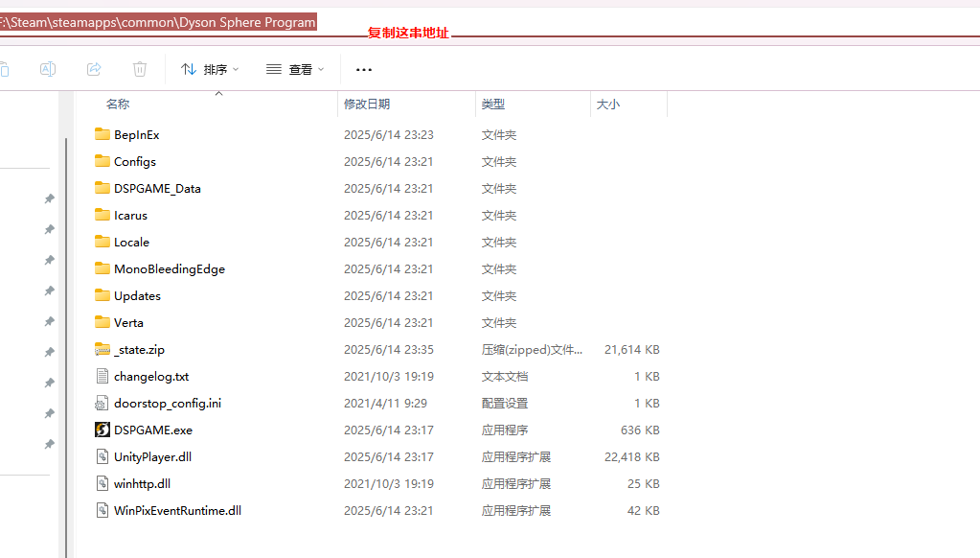
Task: Click the UnityPlayer.dll file icon
Action: 103,456
